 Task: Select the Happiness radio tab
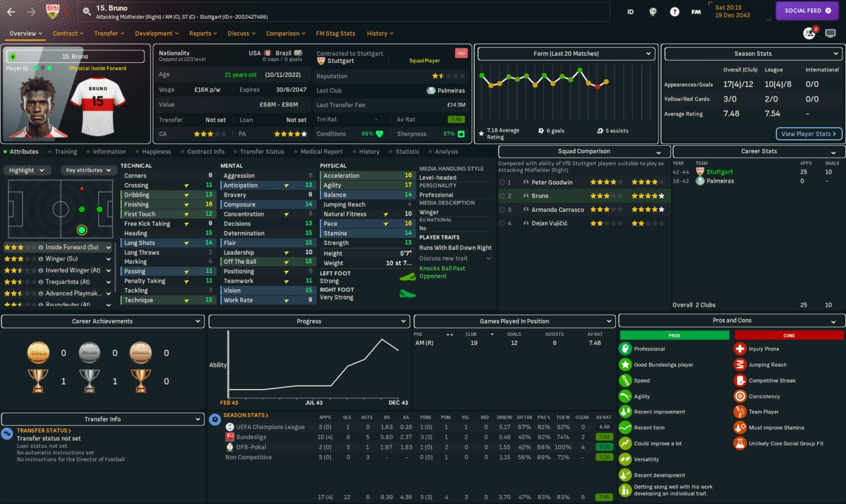click(x=156, y=152)
